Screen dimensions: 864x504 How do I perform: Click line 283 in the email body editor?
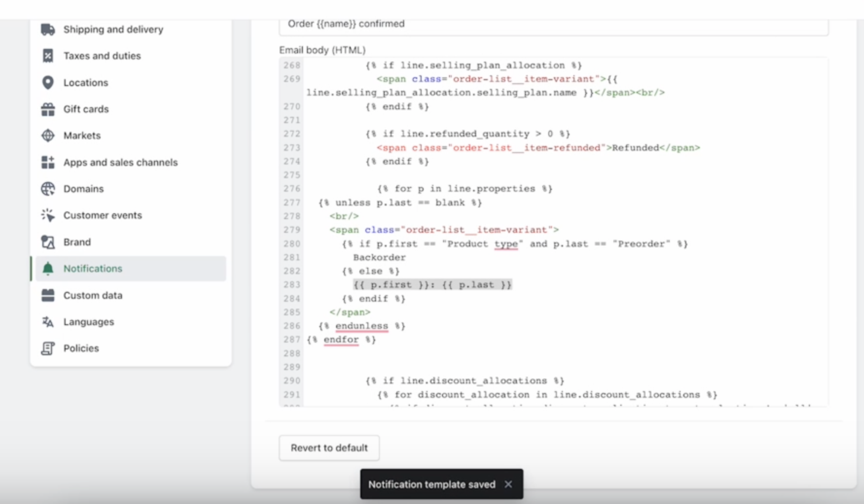(x=432, y=285)
